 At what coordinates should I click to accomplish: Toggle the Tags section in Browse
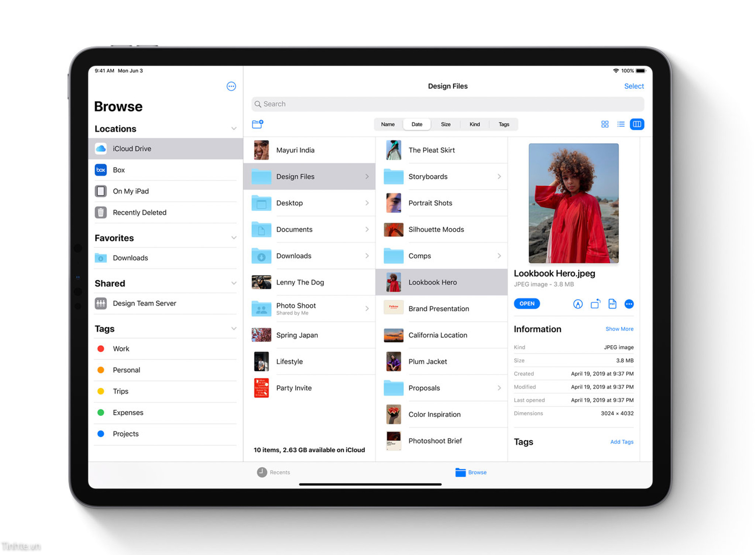tap(232, 328)
